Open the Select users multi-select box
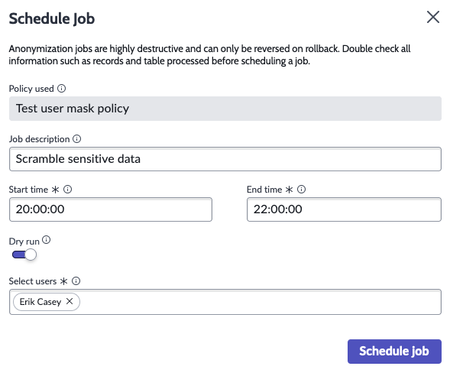This screenshot has height=370, width=450. (x=225, y=302)
